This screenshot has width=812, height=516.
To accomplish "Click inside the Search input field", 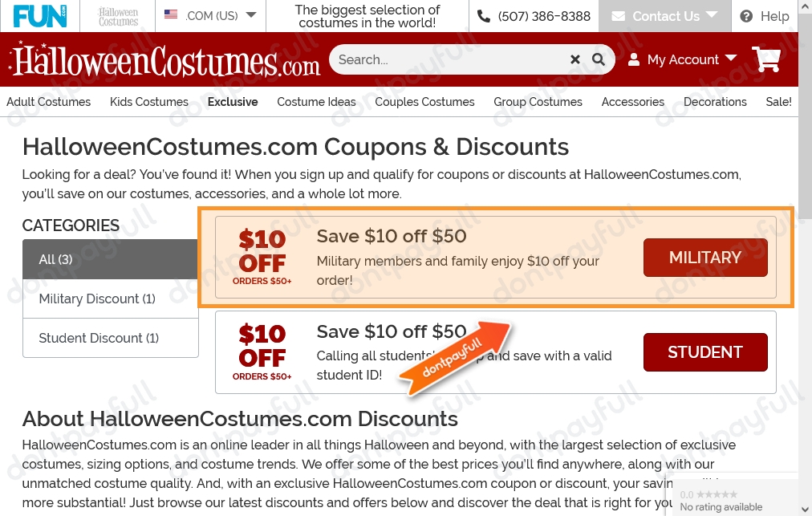I will coord(449,59).
